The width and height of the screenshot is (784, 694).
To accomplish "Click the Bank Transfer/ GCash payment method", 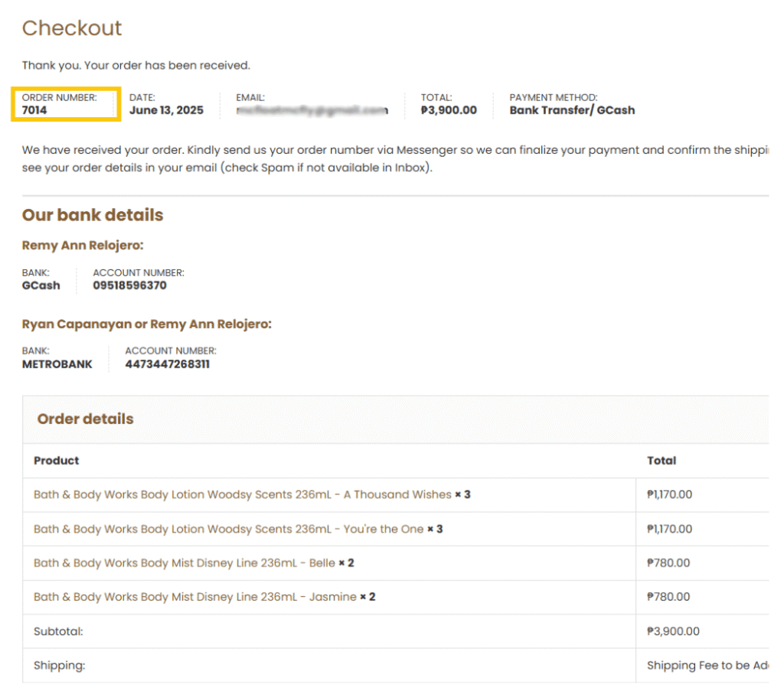I will (572, 110).
